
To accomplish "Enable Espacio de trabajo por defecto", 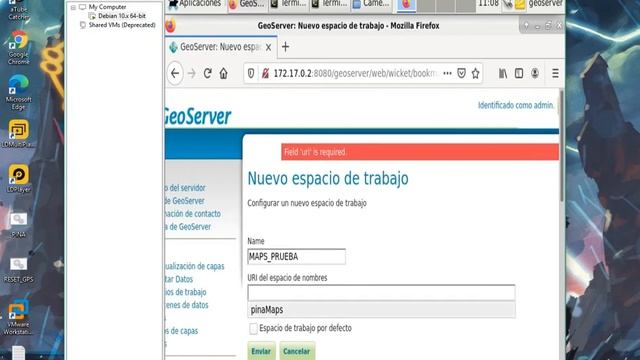I will pos(253,328).
